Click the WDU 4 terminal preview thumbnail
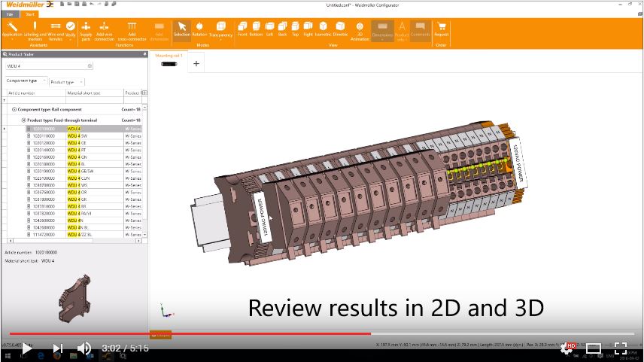The height and width of the screenshot is (362, 644). click(74, 298)
